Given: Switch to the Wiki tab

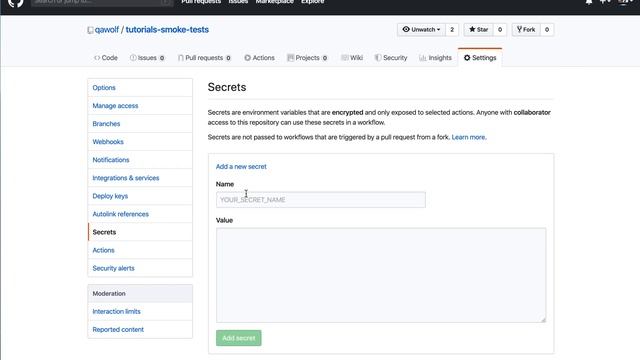Looking at the screenshot, I should (x=352, y=58).
